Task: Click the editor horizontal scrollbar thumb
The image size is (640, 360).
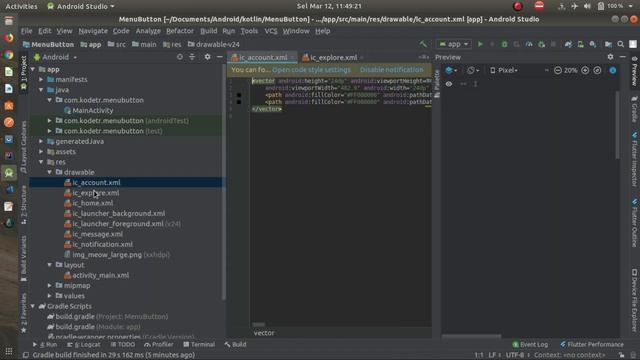Action: 258,325
